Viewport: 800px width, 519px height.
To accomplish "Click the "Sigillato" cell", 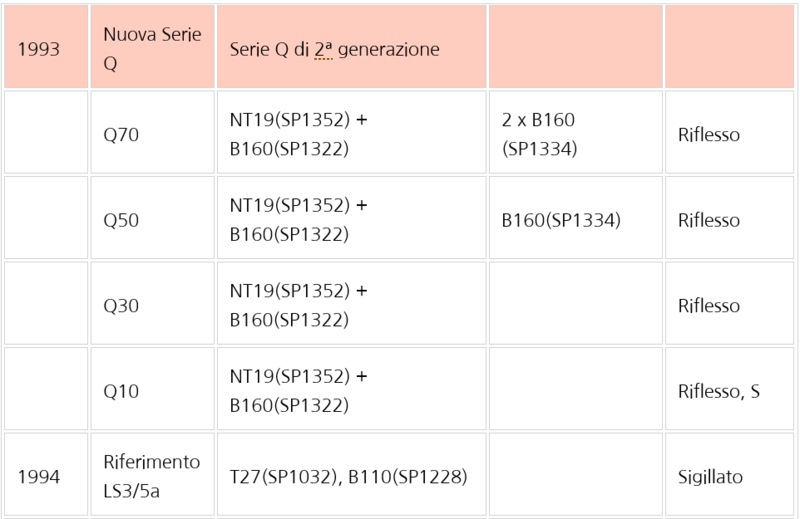I will pyautogui.click(x=710, y=477).
